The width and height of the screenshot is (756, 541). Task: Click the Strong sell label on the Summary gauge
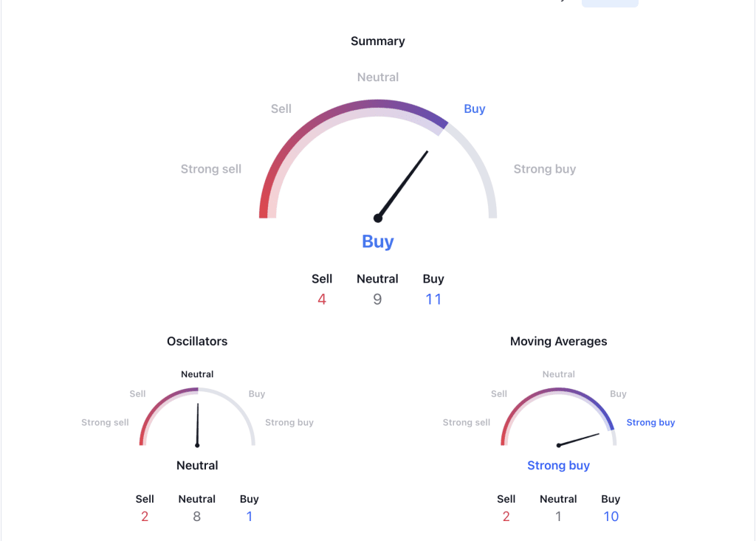(x=210, y=169)
